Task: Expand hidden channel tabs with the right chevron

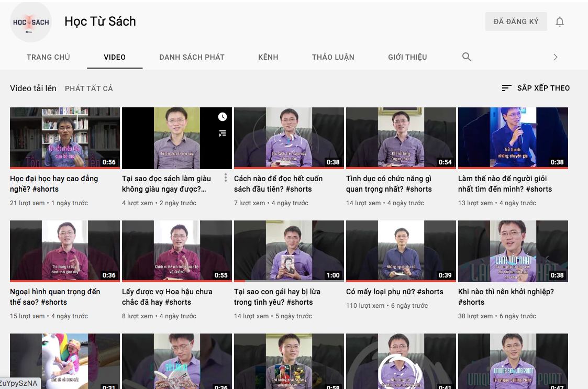Action: click(x=556, y=57)
